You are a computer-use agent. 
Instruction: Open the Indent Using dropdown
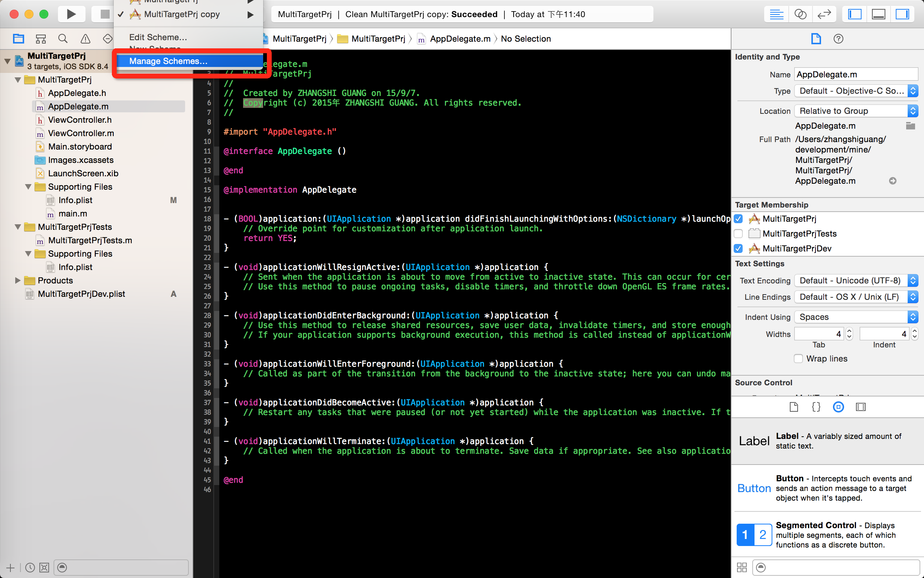pos(856,317)
